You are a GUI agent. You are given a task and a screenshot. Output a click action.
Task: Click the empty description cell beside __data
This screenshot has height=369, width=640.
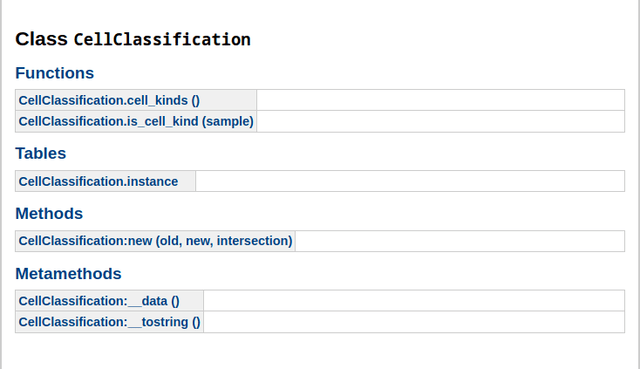pos(414,301)
